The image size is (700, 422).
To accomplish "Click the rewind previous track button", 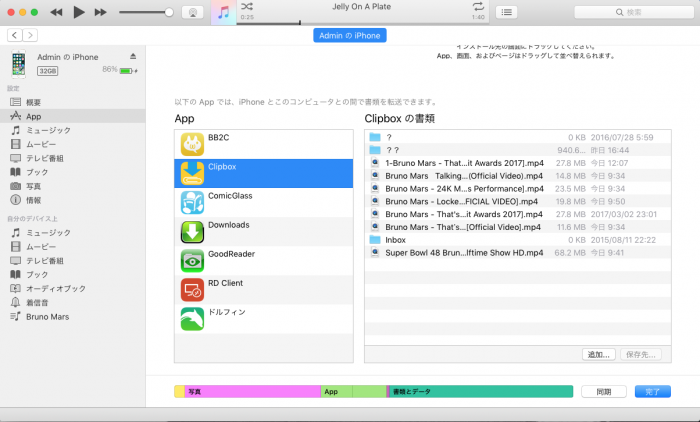I will (x=56, y=12).
